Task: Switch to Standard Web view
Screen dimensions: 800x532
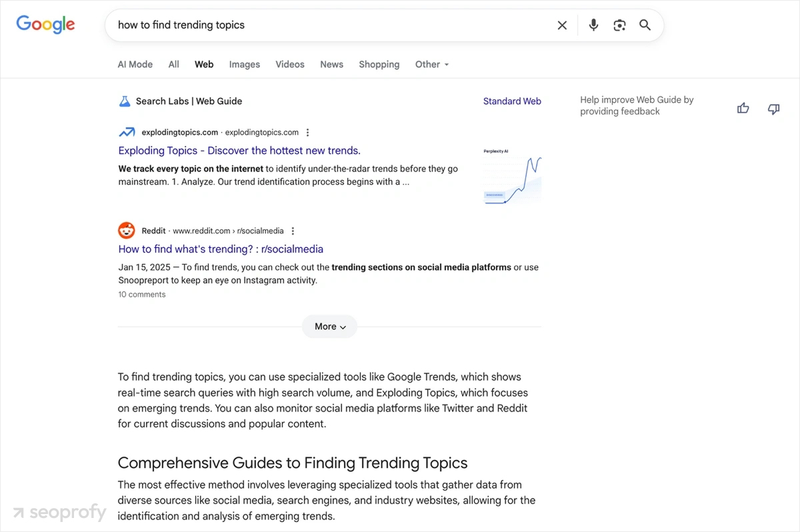Action: point(512,101)
